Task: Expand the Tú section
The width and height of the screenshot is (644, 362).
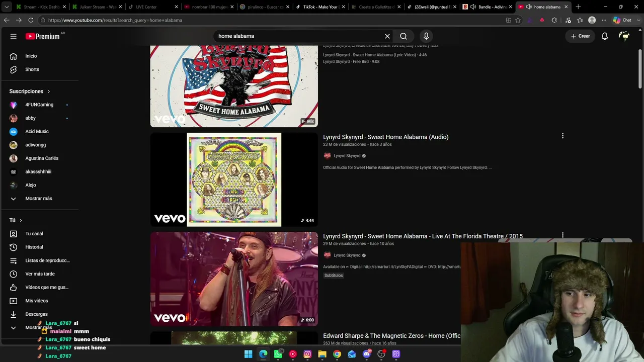Action: click(x=16, y=220)
